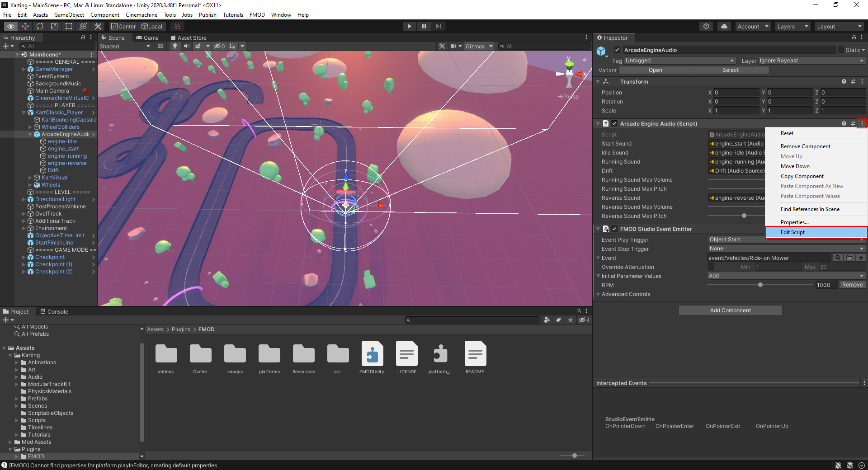
Task: Switch to the Console tab
Action: pos(54,311)
